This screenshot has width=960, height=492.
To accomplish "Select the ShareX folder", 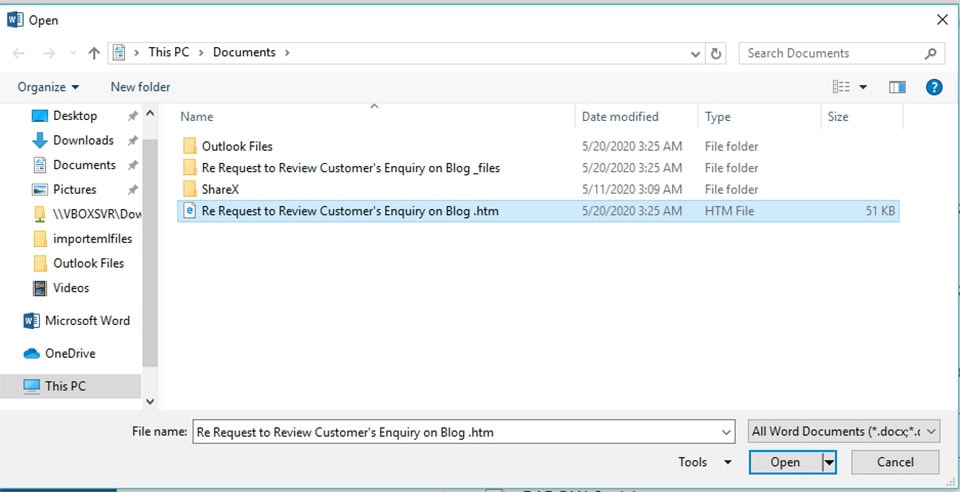I will [x=211, y=189].
